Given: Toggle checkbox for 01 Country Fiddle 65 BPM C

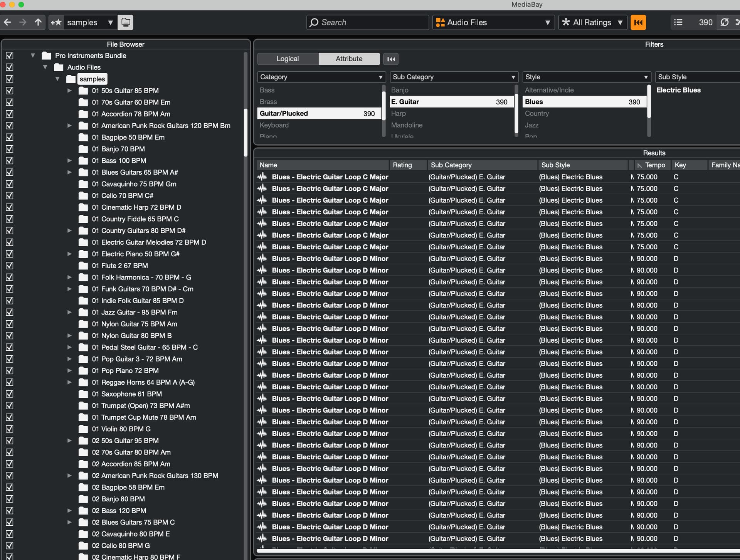Looking at the screenshot, I should [x=10, y=219].
